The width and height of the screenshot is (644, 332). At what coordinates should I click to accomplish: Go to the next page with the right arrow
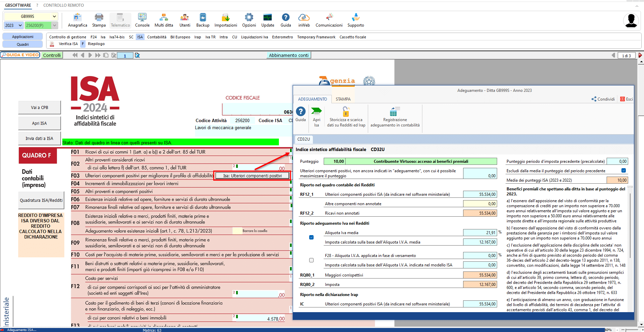click(x=90, y=55)
